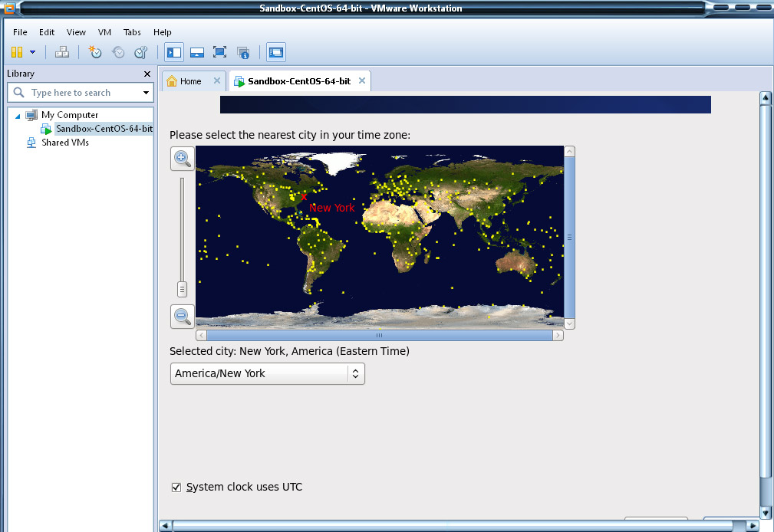Click the console view toolbar icon
Image resolution: width=774 pixels, height=532 pixels.
[x=276, y=52]
